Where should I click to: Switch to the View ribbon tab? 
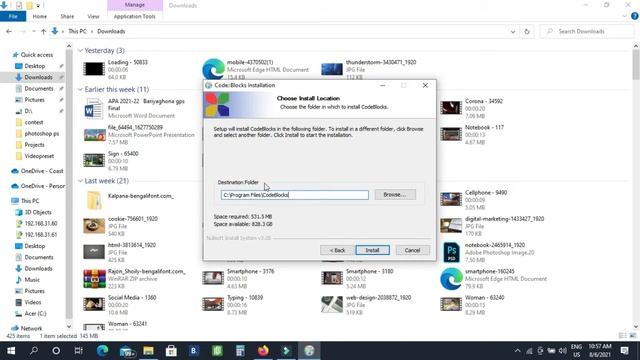93,16
